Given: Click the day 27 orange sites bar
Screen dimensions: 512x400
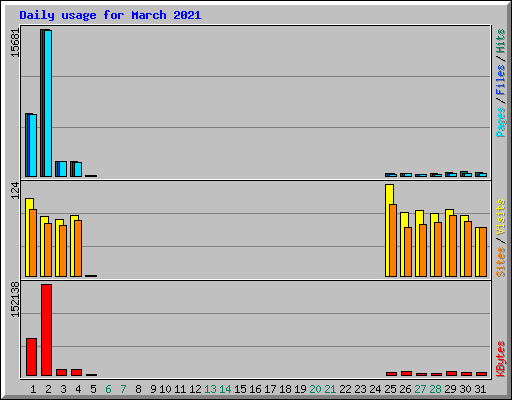Looking at the screenshot, I should 423,250.
